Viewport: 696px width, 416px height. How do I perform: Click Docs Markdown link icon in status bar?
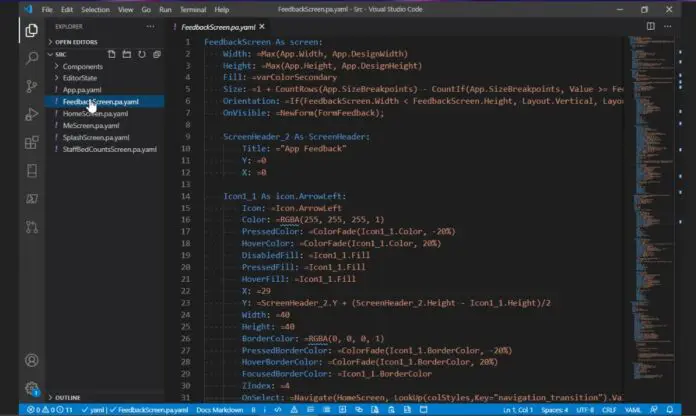(359, 409)
